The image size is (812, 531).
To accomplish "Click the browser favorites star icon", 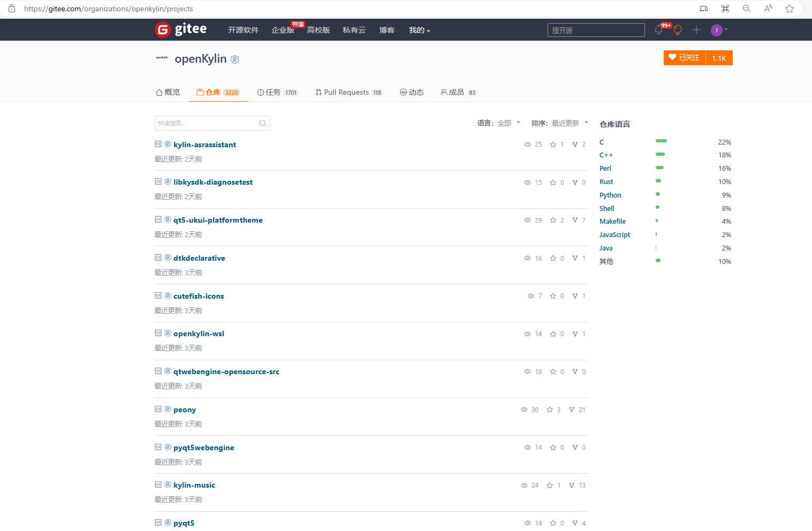I will [790, 9].
